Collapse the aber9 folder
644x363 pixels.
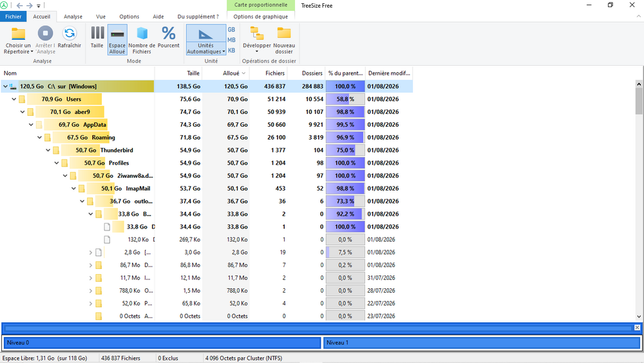23,112
